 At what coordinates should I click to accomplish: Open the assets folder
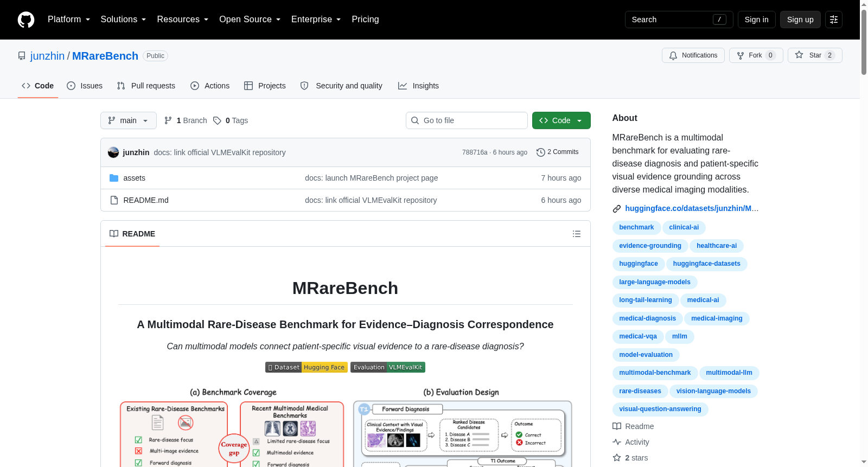click(x=134, y=178)
